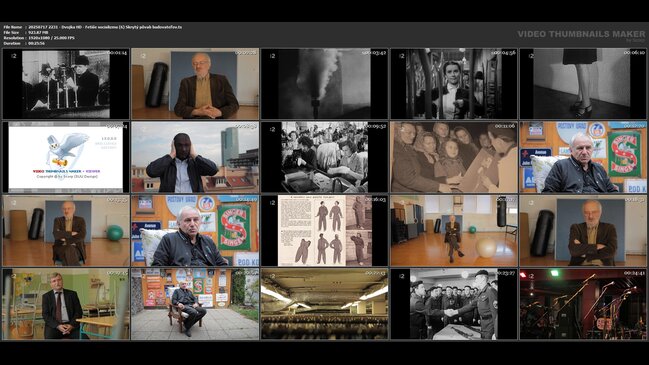Screen dimensions: 649x365
Task: Open the warehouse with ceiling lights thumbnail
Action: 324,304
